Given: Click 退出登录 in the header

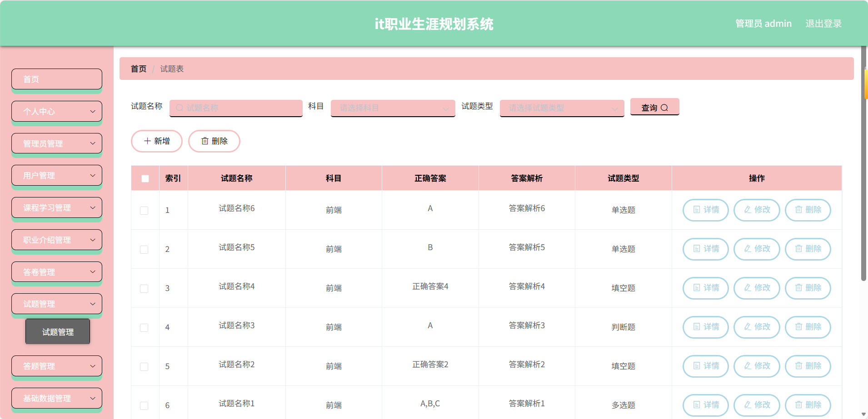Looking at the screenshot, I should click(823, 24).
